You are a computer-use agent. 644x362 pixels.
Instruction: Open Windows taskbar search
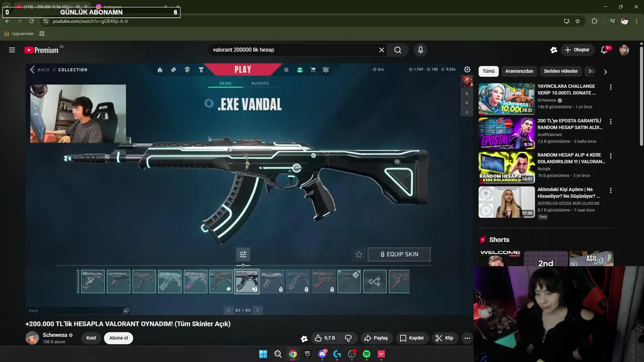click(278, 354)
